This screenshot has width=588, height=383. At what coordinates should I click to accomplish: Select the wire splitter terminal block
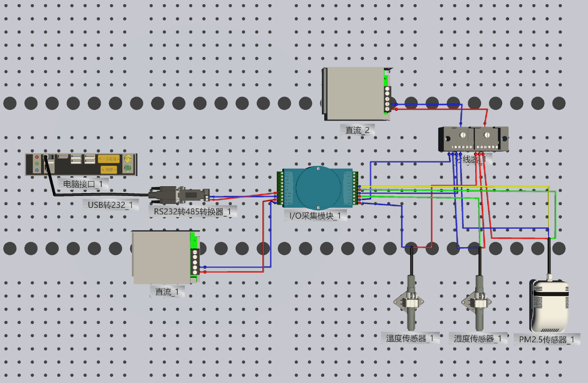(x=473, y=139)
